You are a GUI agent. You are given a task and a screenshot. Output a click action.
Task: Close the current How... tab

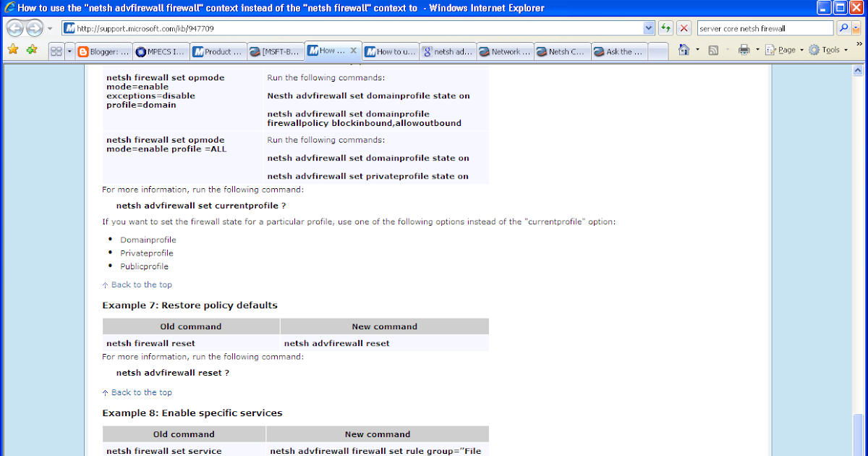[x=353, y=51]
